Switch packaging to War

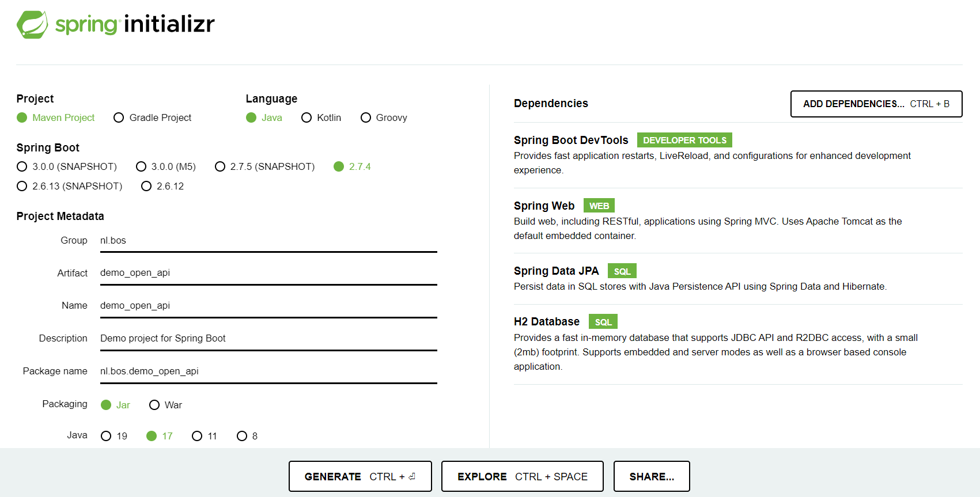(154, 405)
